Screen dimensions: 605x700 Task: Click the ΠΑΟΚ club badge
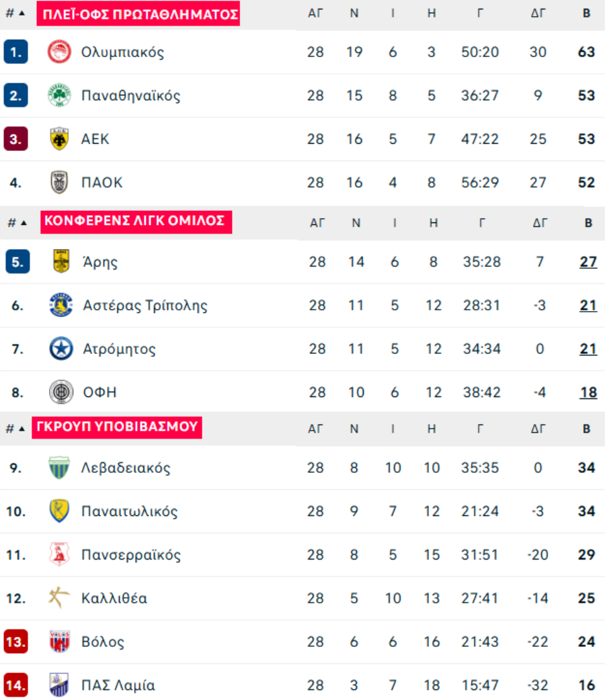(59, 182)
